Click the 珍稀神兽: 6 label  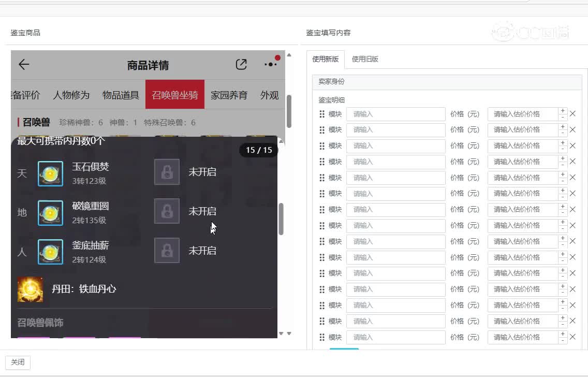click(81, 123)
